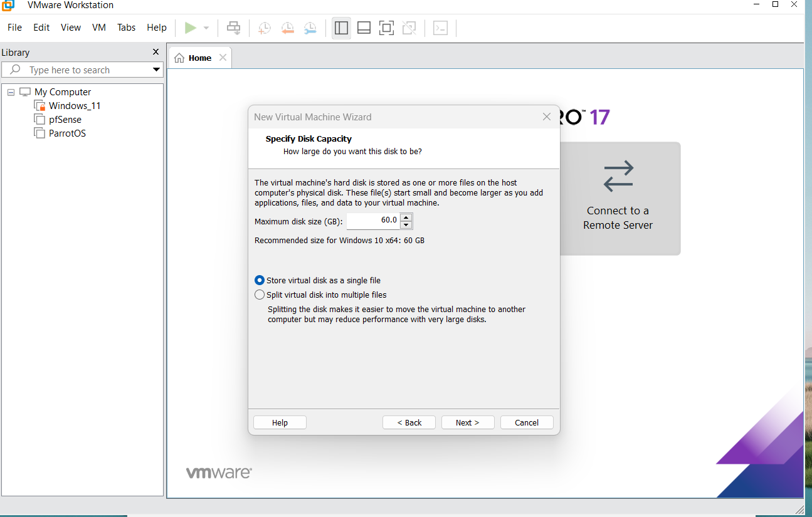Close the New Virtual Machine Wizard dialog
The height and width of the screenshot is (517, 812).
(x=547, y=117)
